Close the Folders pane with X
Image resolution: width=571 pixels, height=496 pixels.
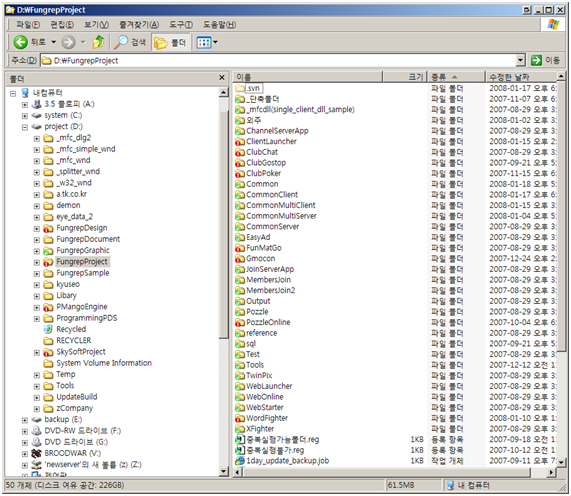(222, 78)
